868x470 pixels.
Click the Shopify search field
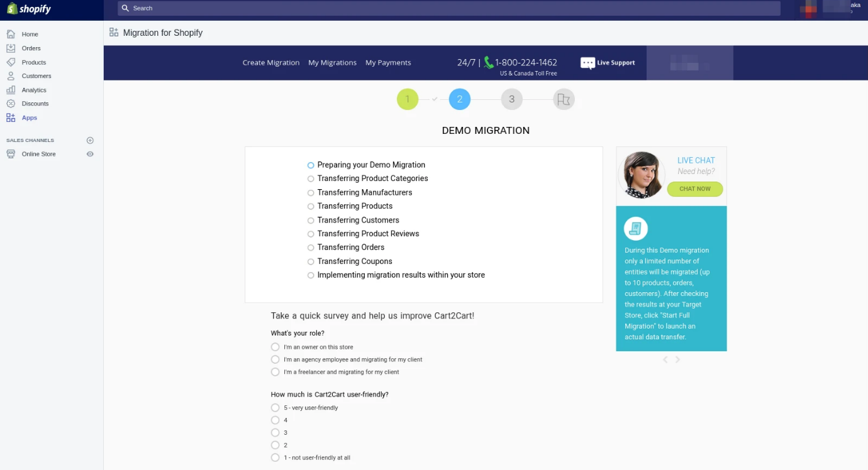pos(448,8)
